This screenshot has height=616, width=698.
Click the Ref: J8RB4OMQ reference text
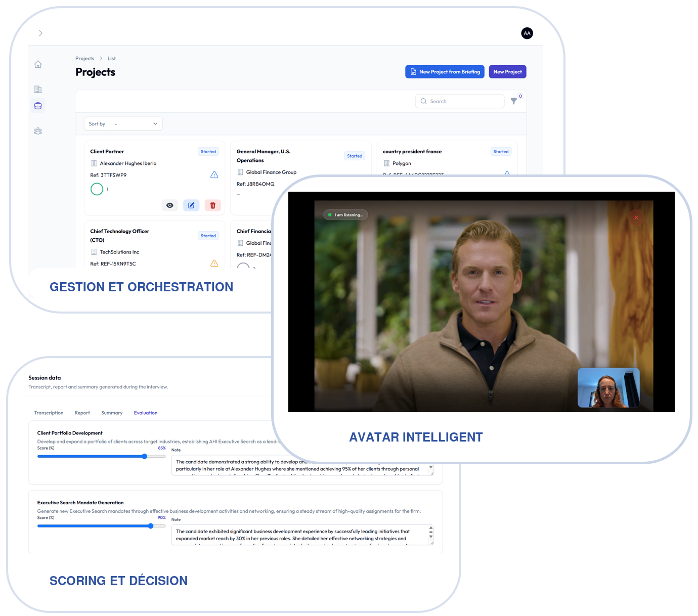pos(255,184)
